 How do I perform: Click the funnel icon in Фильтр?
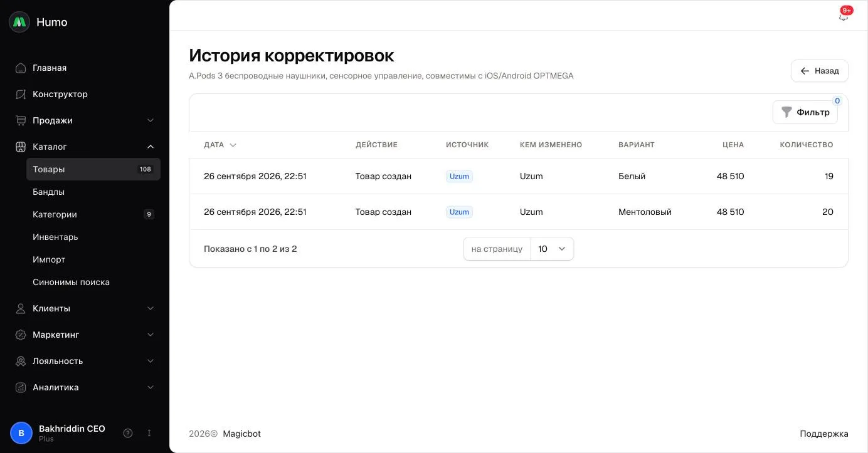786,112
